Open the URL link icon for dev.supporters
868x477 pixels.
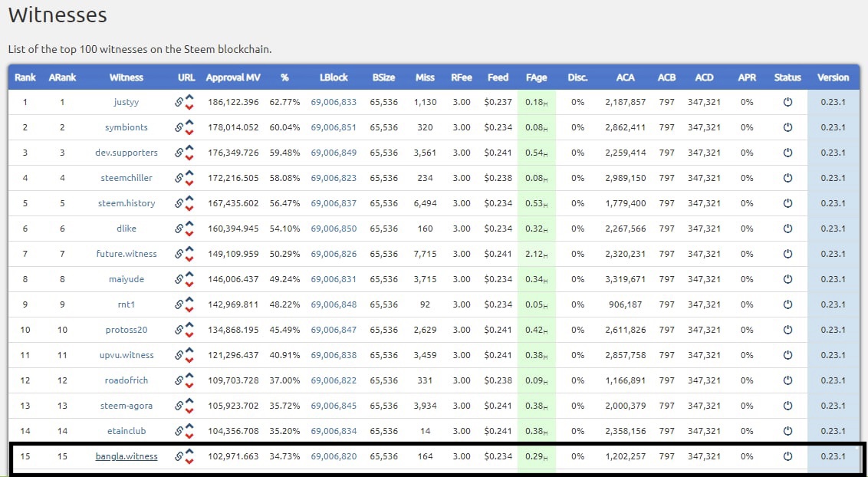pos(179,153)
